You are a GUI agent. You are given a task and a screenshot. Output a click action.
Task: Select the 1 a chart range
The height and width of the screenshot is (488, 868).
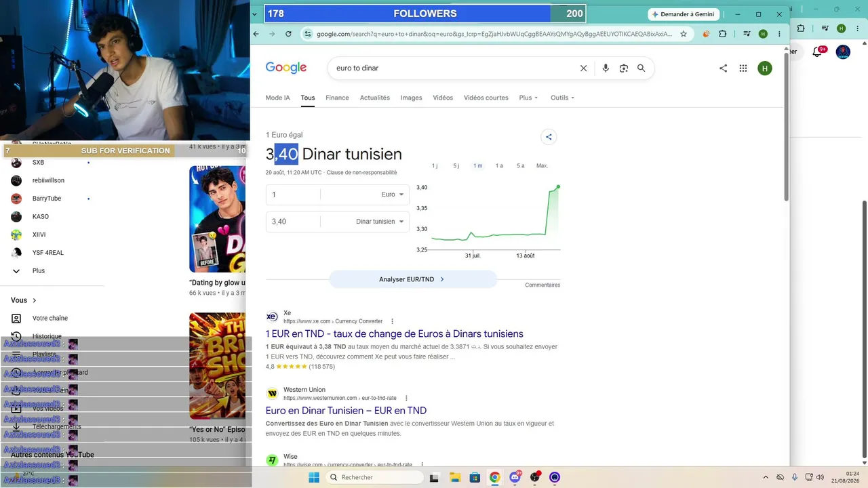click(499, 166)
